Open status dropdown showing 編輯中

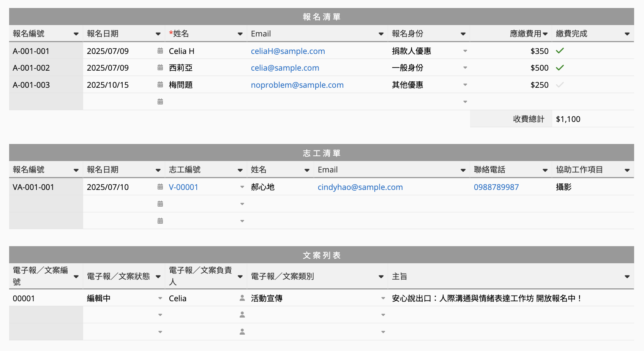(x=160, y=299)
